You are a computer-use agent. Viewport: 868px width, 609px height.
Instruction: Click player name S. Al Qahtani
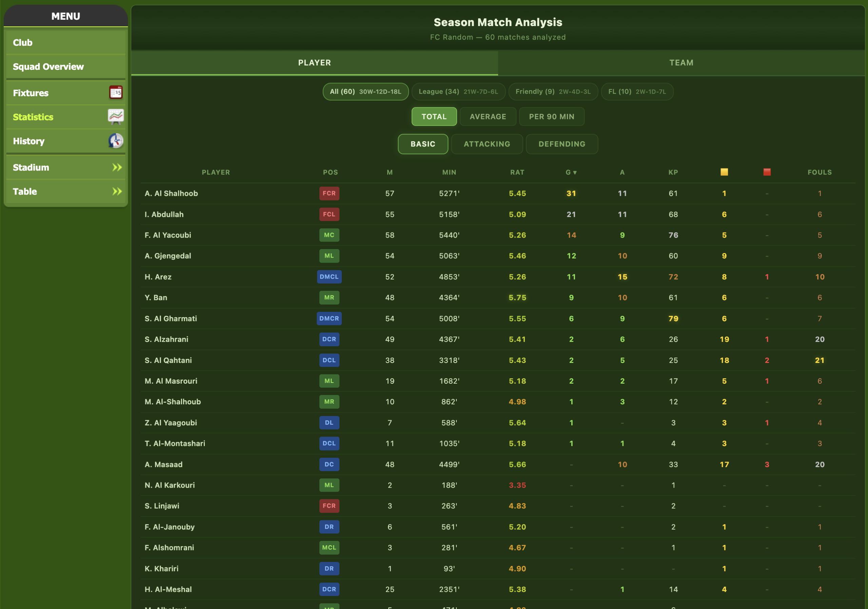click(x=168, y=360)
